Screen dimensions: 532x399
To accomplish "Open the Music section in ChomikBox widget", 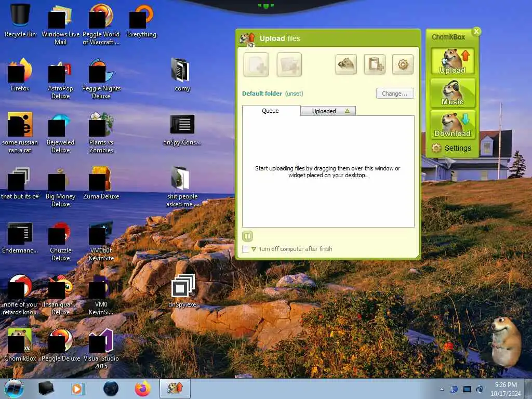I will tap(453, 92).
